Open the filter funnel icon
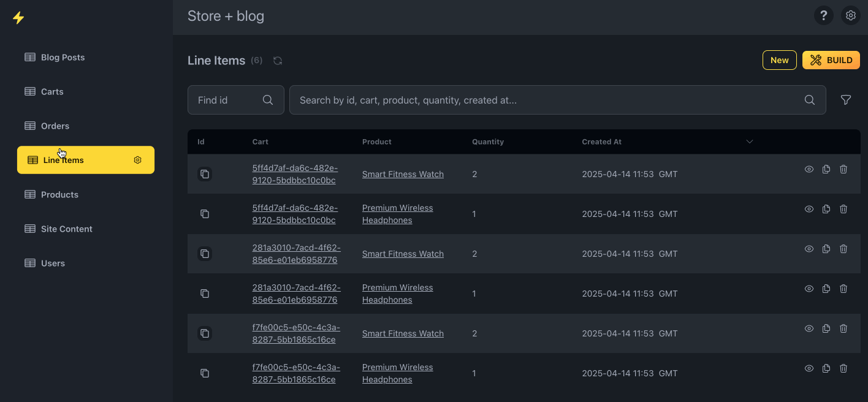The image size is (868, 402). tap(846, 100)
